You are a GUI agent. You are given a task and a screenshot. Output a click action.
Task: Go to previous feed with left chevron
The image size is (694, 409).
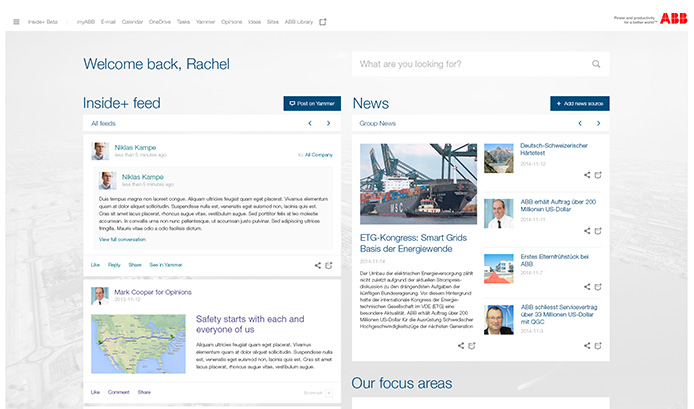(x=310, y=123)
